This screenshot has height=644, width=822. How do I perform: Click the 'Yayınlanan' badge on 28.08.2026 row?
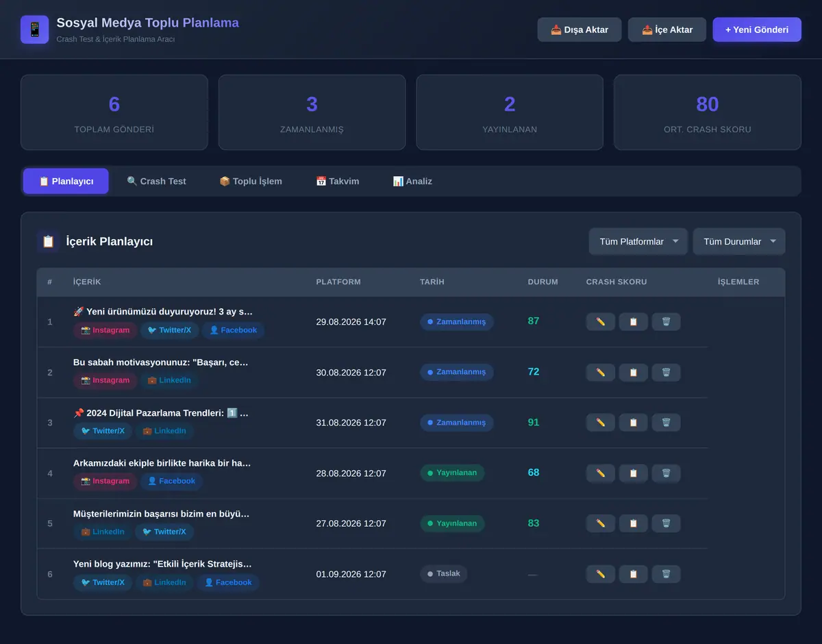point(452,473)
